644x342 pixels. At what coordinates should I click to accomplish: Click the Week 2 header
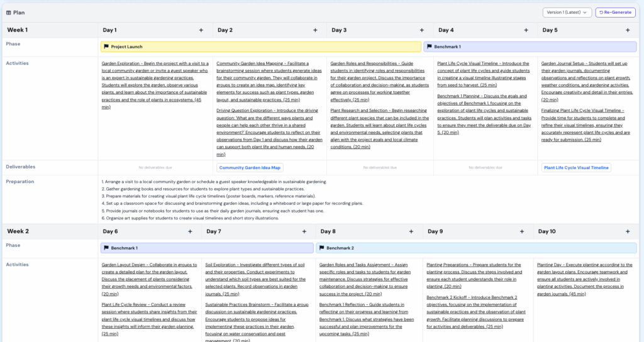pyautogui.click(x=18, y=231)
